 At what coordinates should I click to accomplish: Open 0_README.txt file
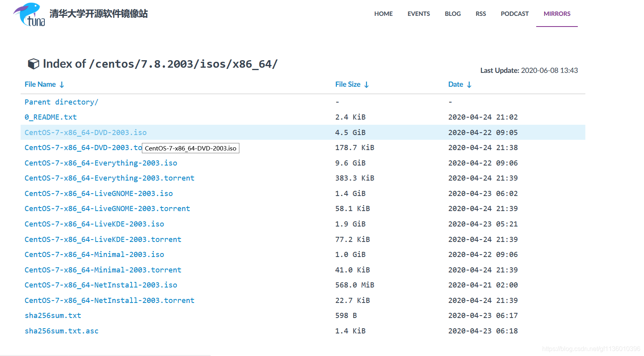(x=51, y=117)
